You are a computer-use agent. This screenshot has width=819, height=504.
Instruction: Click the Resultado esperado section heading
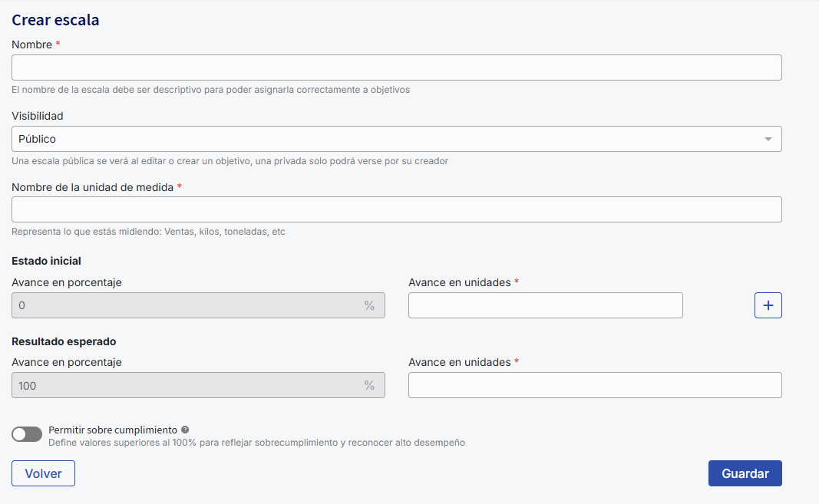click(64, 341)
